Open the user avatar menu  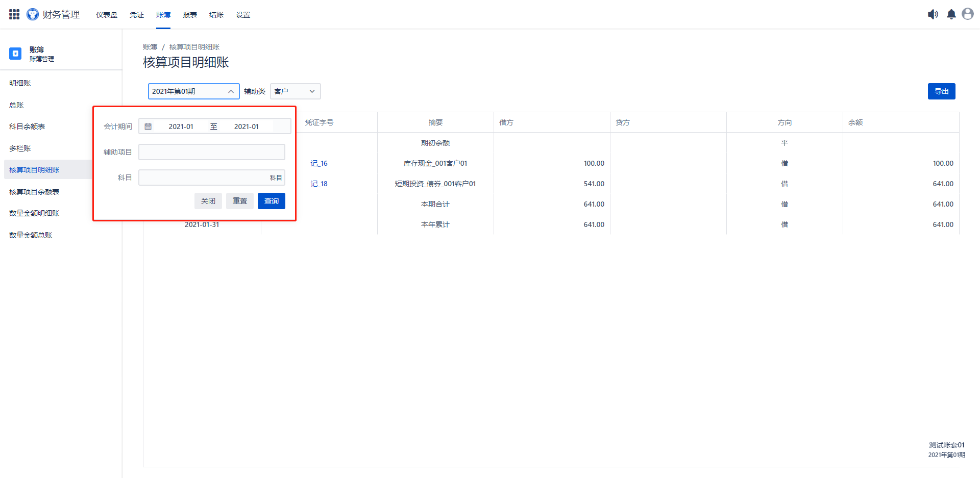click(x=967, y=14)
